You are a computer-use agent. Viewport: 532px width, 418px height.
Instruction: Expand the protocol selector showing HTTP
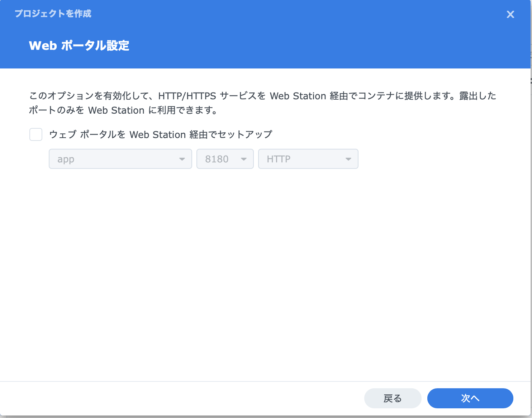[308, 159]
